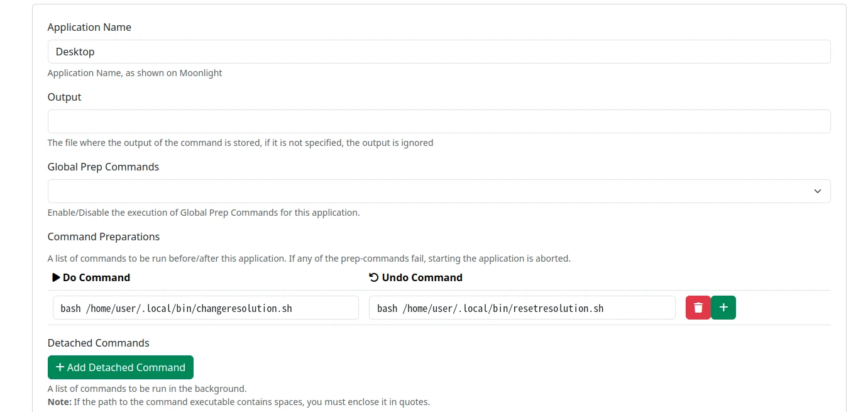Select the Detached Commands section heading
The image size is (868, 412).
pyautogui.click(x=99, y=343)
